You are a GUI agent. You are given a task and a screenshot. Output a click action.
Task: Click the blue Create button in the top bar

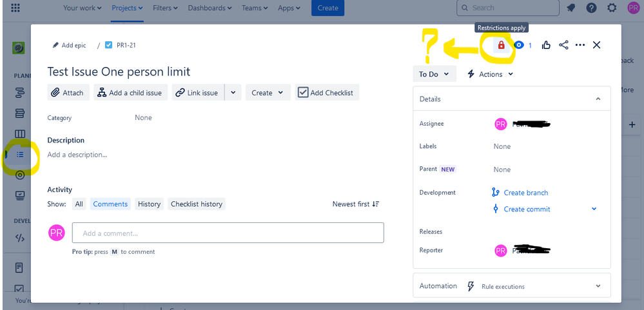pos(327,8)
